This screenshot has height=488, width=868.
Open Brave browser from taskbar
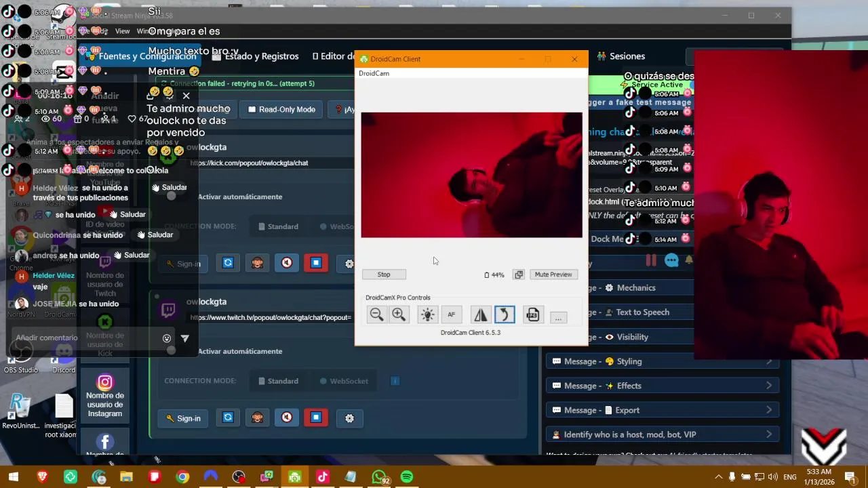point(42,477)
